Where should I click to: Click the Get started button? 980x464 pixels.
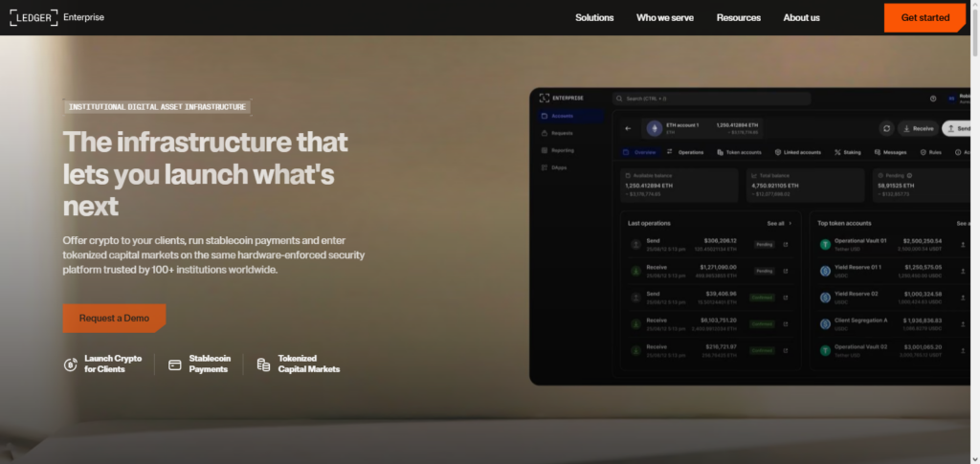(x=925, y=17)
